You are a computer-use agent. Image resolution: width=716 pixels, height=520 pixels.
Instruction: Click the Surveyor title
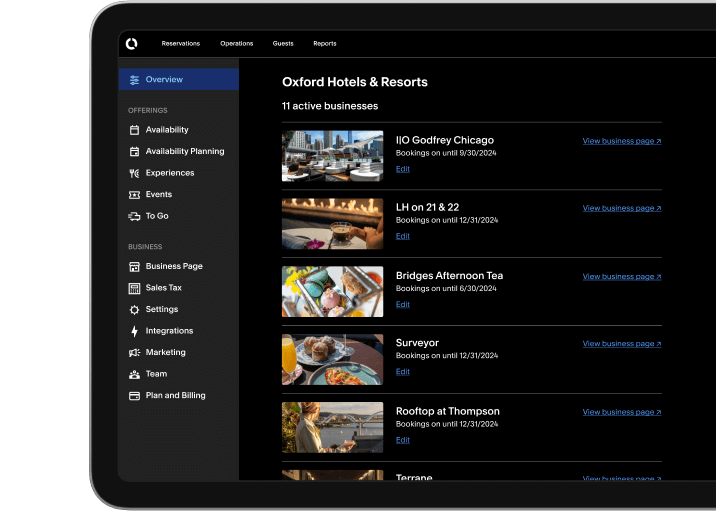tap(417, 343)
